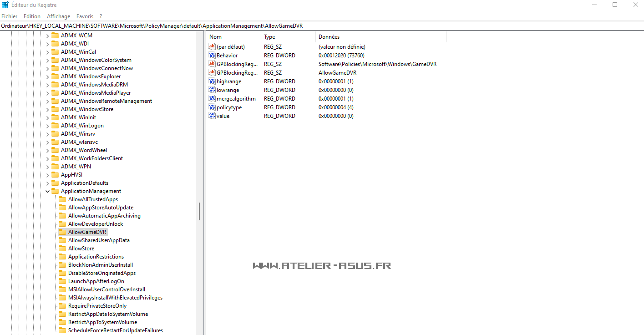
Task: Open the Affichage menu
Action: 58,16
